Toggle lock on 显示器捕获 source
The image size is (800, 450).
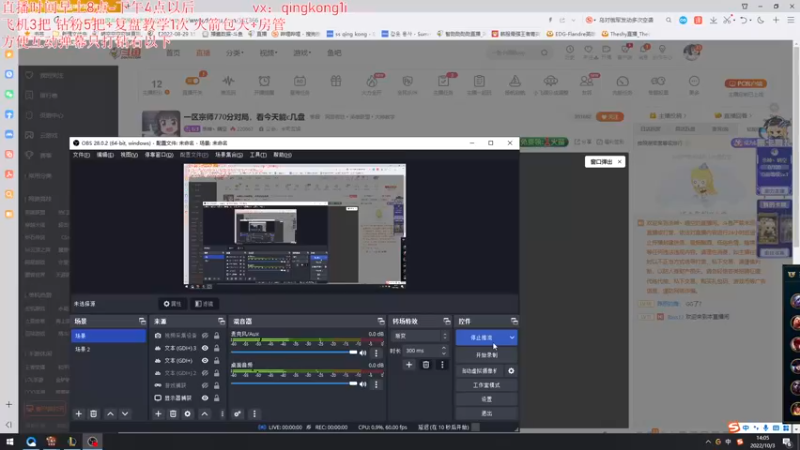pos(217,398)
